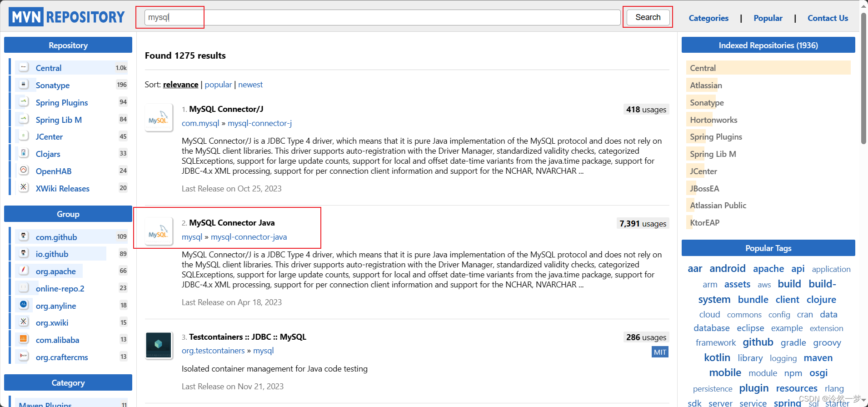Click the Sonatype repository icon
Image resolution: width=868 pixels, height=407 pixels.
click(x=24, y=84)
